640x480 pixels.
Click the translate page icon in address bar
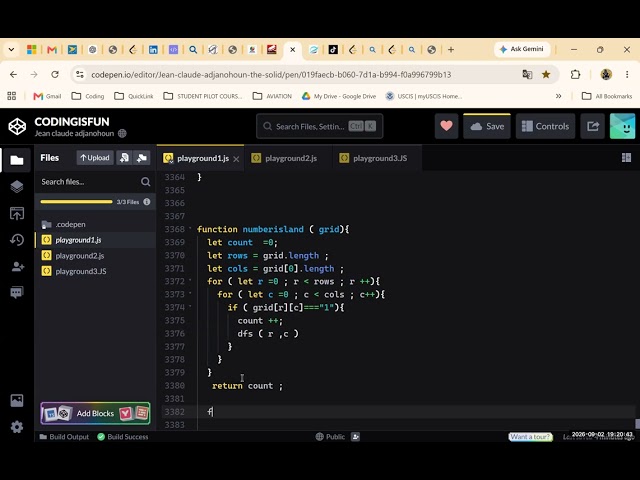tap(527, 74)
